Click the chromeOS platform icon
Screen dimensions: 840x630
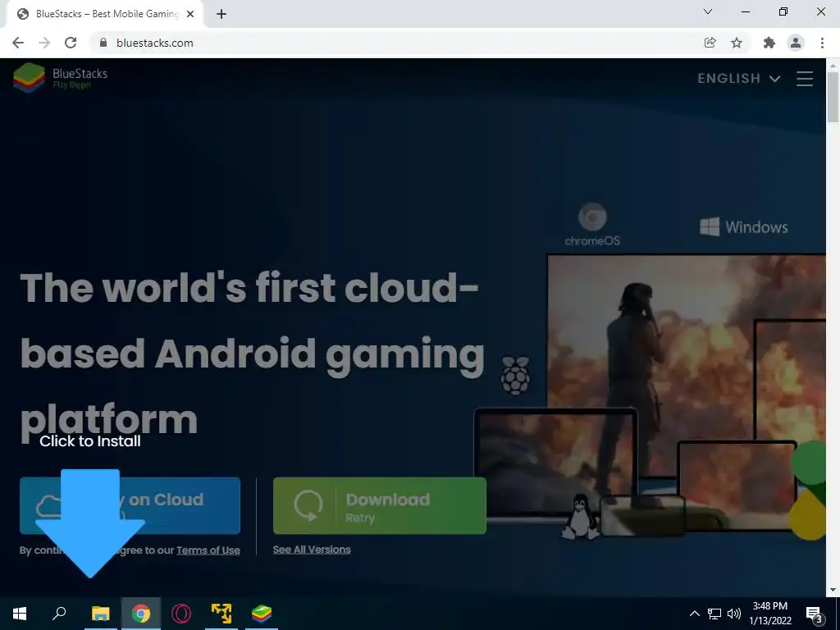tap(592, 225)
